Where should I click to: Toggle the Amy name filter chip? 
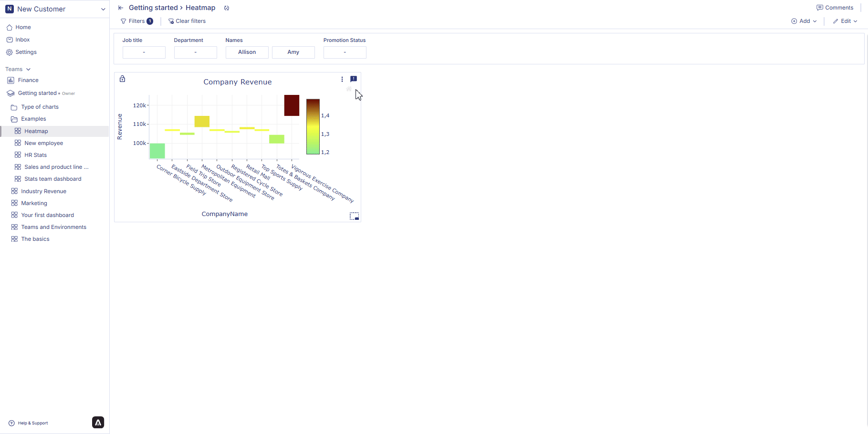pos(293,52)
